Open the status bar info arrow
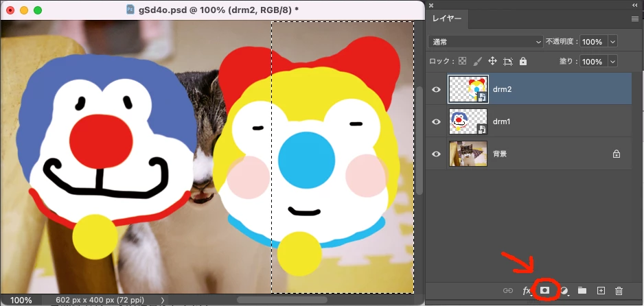The width and height of the screenshot is (644, 306). pos(163,301)
